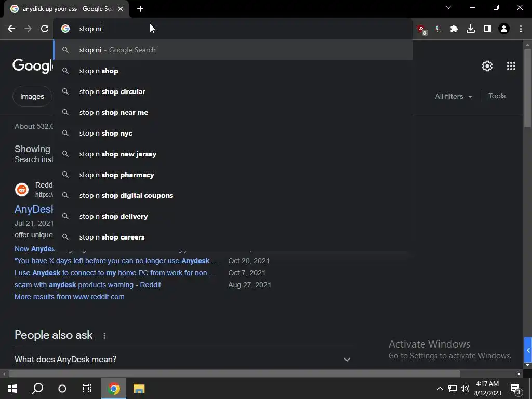
Task: Open 'scam with anydesk products warning' link
Action: click(87, 285)
